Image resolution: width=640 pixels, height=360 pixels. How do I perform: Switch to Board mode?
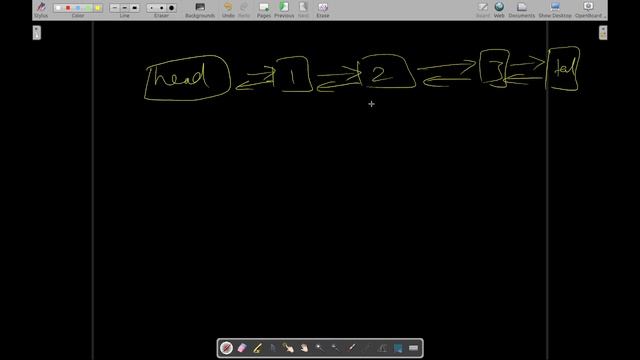[483, 9]
